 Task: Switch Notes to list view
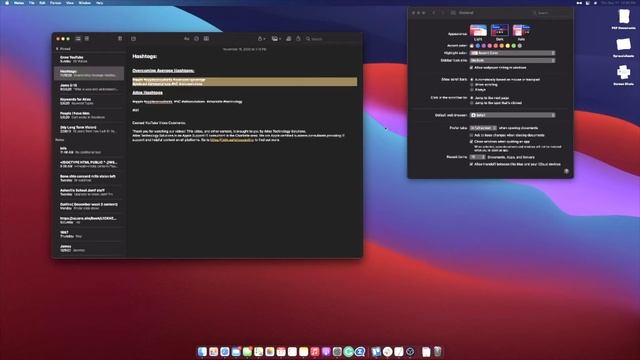[78, 38]
